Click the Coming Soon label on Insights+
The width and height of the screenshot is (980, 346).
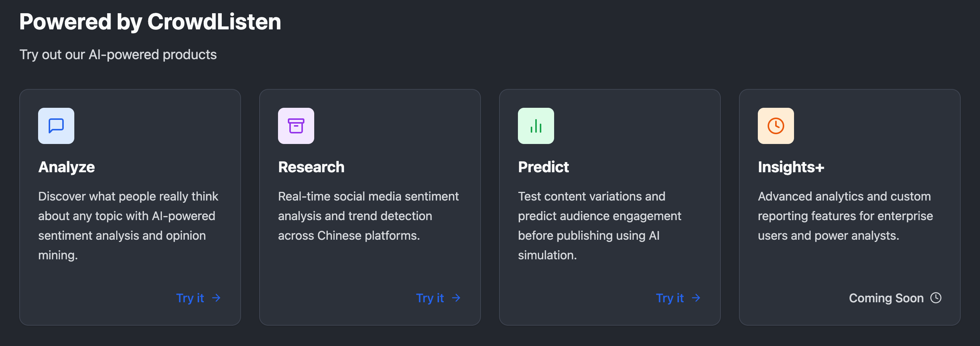[886, 298]
